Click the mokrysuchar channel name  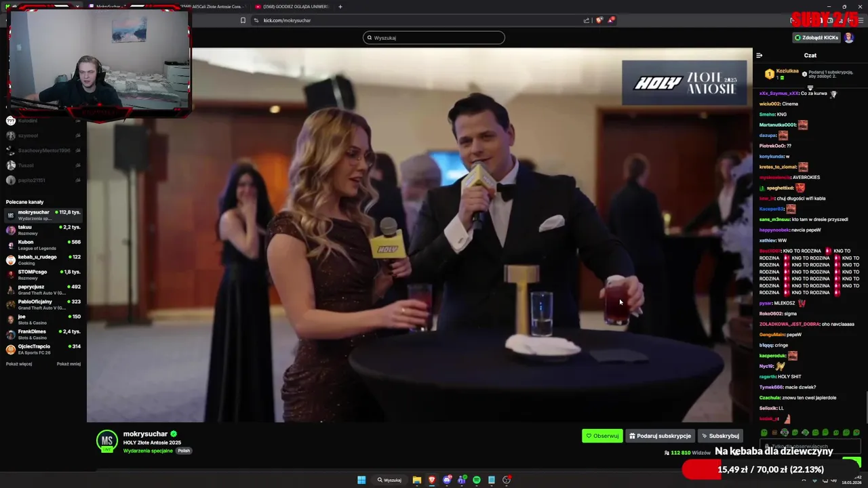coord(145,434)
